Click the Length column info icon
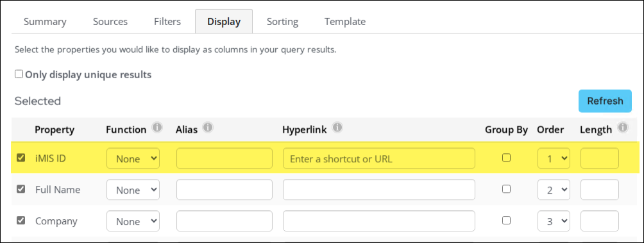Viewport: 644px width, 243px height. pyautogui.click(x=623, y=128)
